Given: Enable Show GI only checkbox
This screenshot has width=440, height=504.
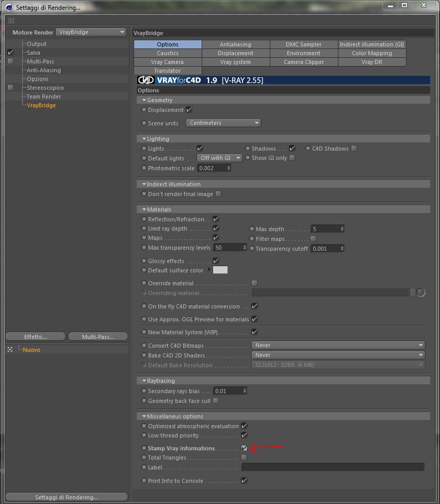Looking at the screenshot, I should [x=292, y=157].
